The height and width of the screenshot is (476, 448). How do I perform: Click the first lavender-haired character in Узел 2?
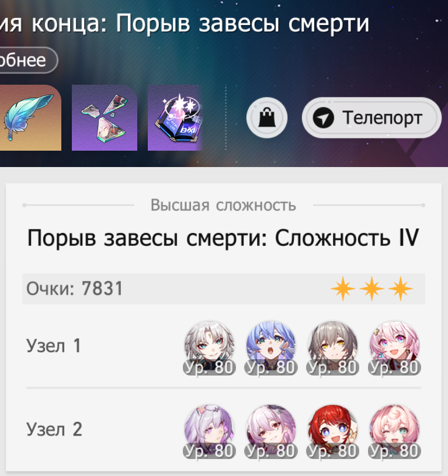coord(210,432)
